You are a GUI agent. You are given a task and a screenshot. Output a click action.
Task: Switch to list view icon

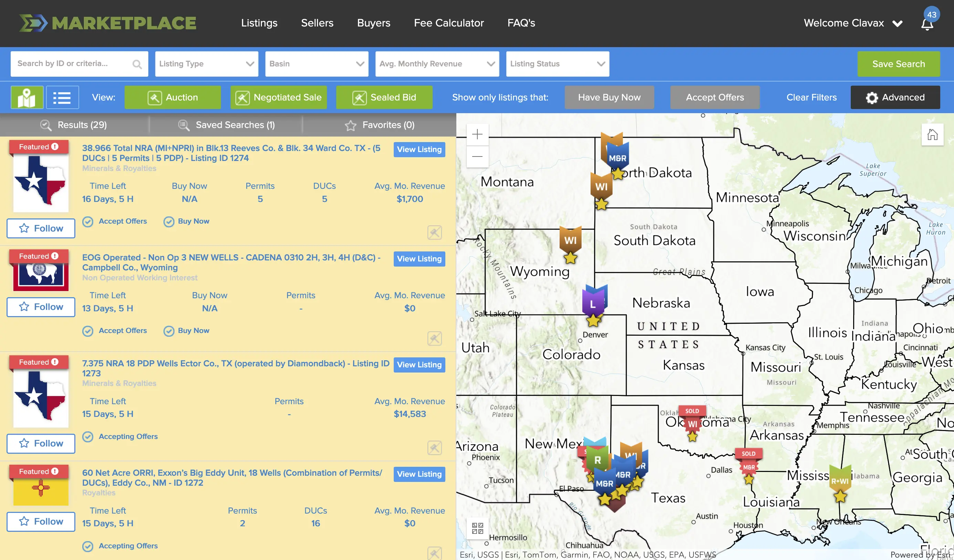pos(62,97)
